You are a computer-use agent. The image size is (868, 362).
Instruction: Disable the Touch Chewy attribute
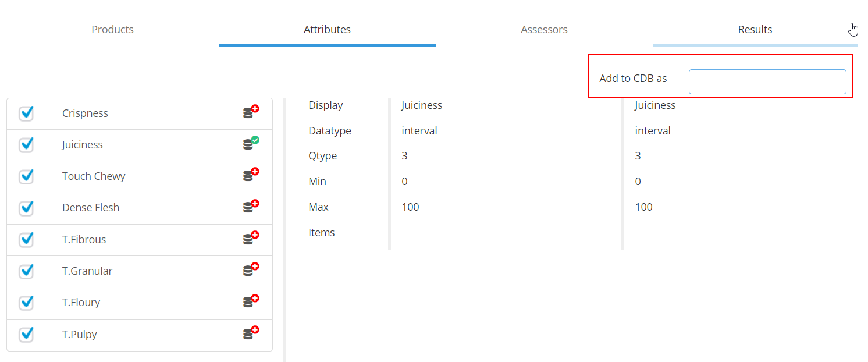26,176
